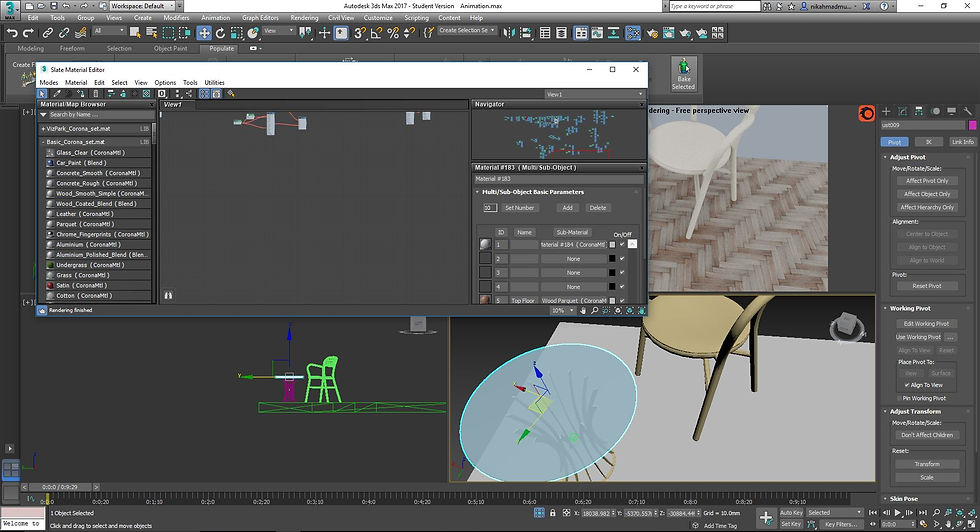Click the Render Setup teapot icon

pyautogui.click(x=652, y=33)
